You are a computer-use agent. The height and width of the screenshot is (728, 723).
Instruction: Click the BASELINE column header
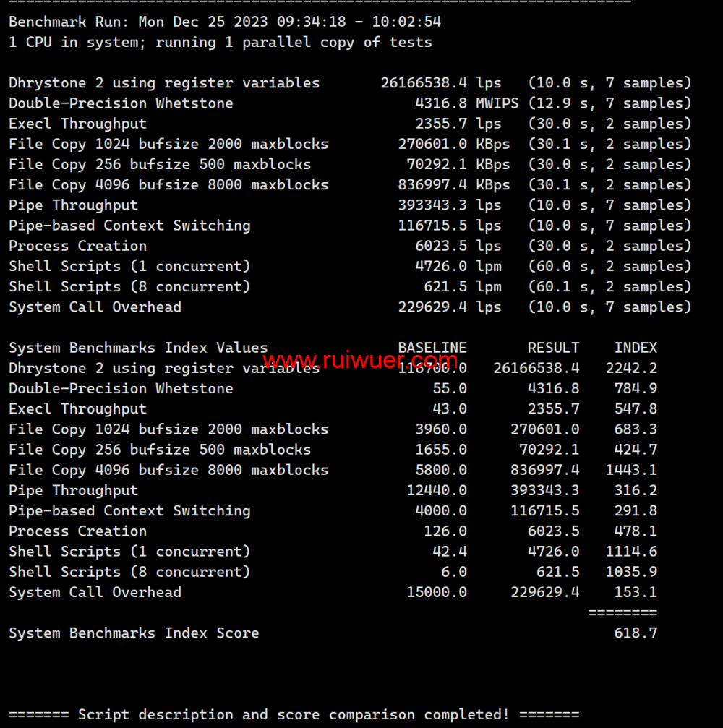point(432,348)
